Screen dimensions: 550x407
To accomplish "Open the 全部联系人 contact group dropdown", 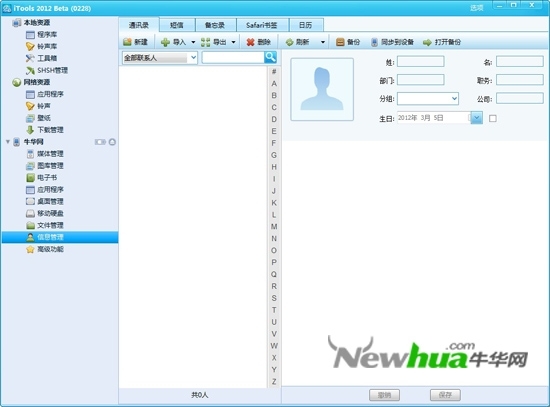I will pos(160,58).
